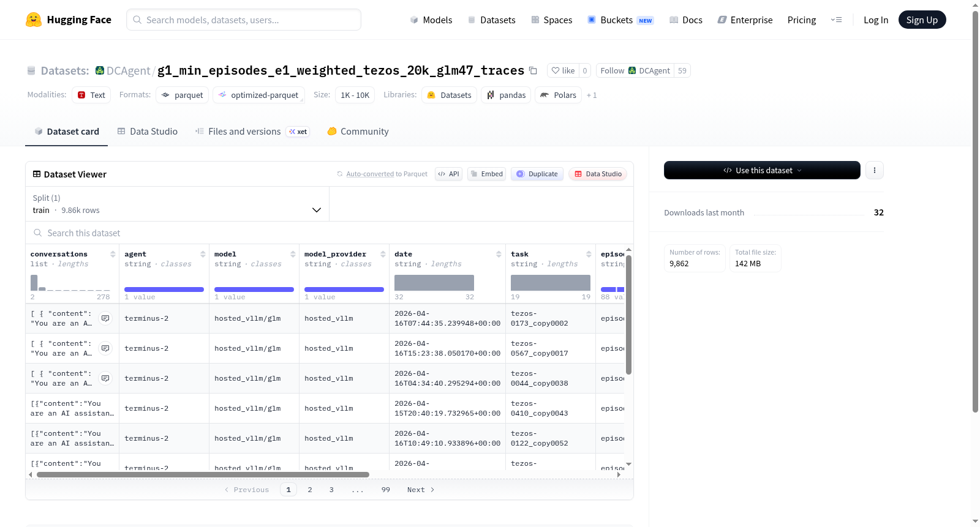
Task: Click the conversations length histogram
Action: coord(70,283)
